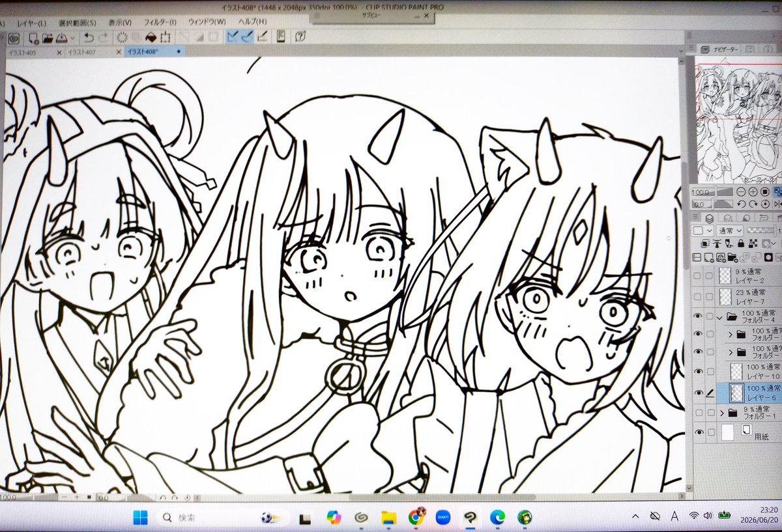Toggle Snap to Grid icon
Viewport: 782px width, 532px height.
[261, 36]
